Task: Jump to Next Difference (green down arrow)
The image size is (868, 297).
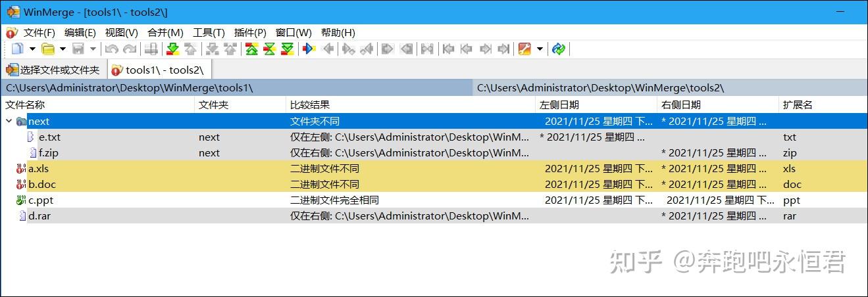Action: [x=172, y=49]
